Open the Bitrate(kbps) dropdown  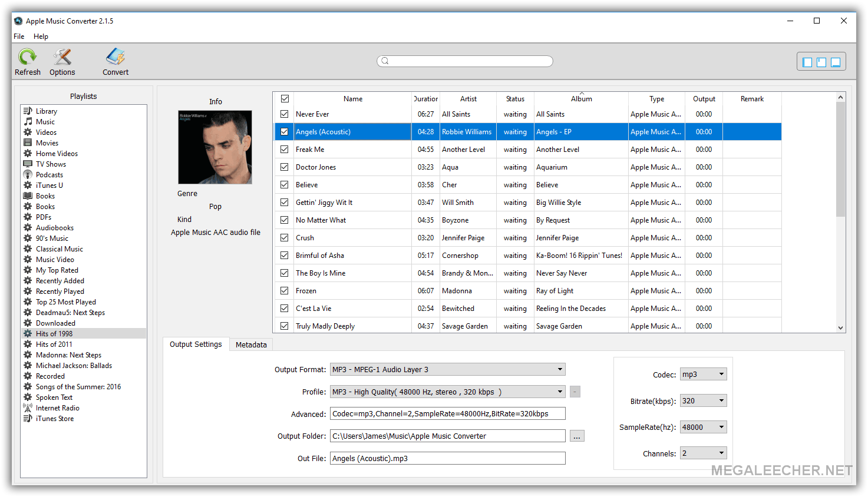pyautogui.click(x=704, y=401)
